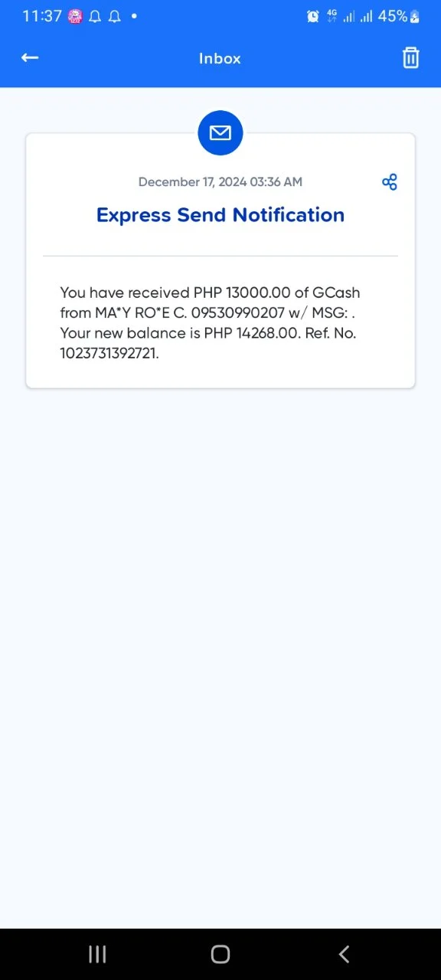The image size is (441, 980).
Task: Open Android recent apps button
Action: (x=97, y=954)
